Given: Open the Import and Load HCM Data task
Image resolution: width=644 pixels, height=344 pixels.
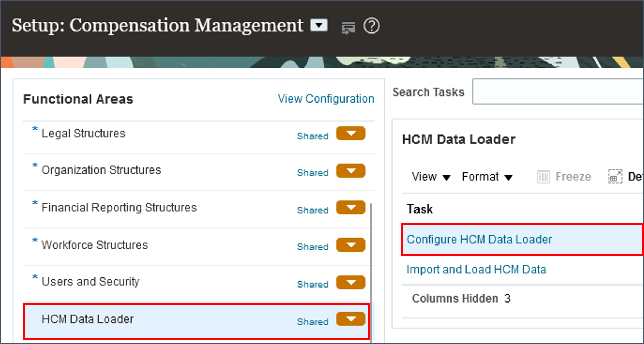Looking at the screenshot, I should pyautogui.click(x=476, y=270).
